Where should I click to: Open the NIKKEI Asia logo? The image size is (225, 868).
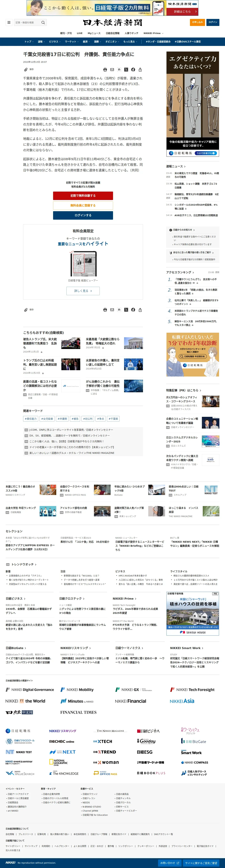click(x=182, y=701)
